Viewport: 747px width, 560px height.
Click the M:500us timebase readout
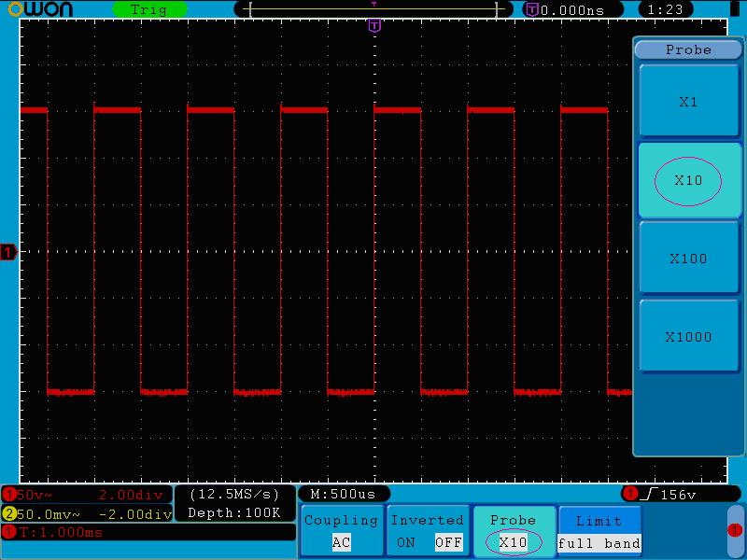click(343, 494)
